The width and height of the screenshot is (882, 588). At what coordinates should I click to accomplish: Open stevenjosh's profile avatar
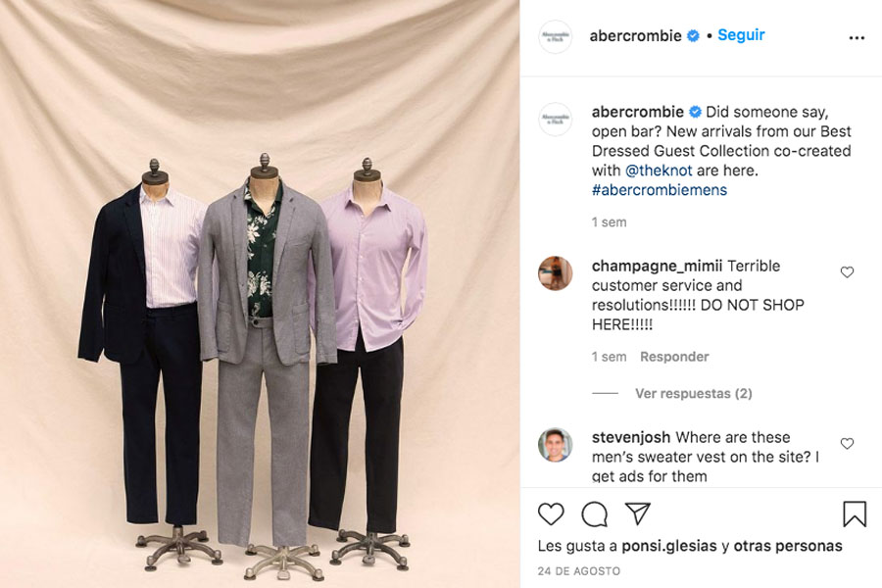pos(556,445)
